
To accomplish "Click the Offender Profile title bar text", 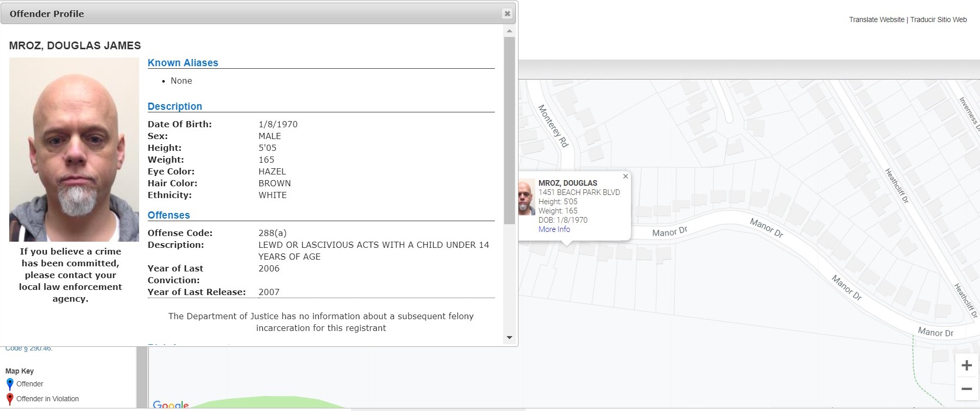I will (x=47, y=14).
